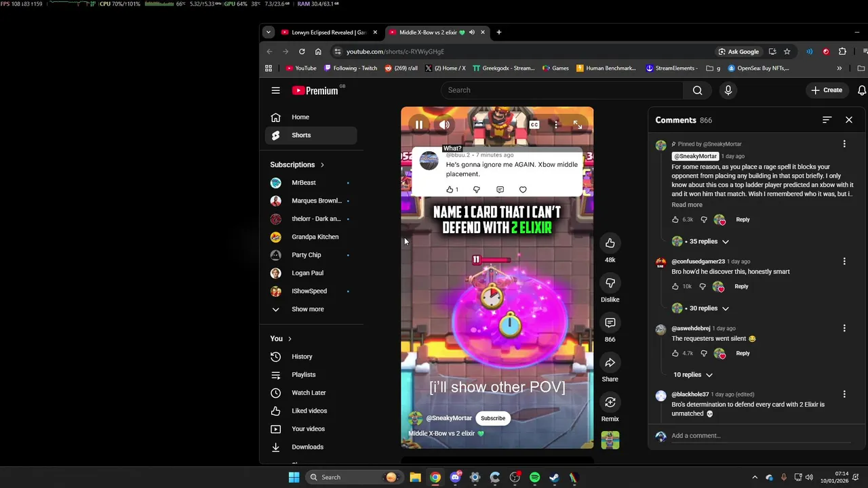Open Chrome tab search dropdown
This screenshot has width=868, height=488.
tap(269, 32)
